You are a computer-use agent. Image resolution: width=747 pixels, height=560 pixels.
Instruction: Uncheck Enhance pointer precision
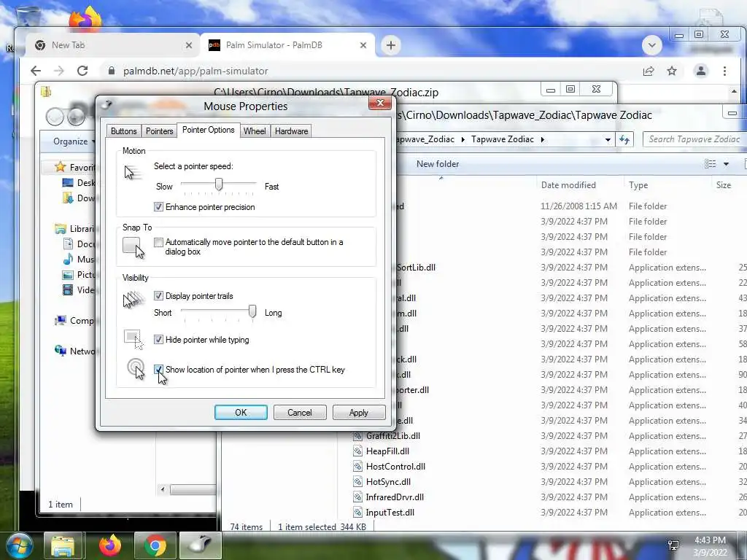tap(158, 206)
